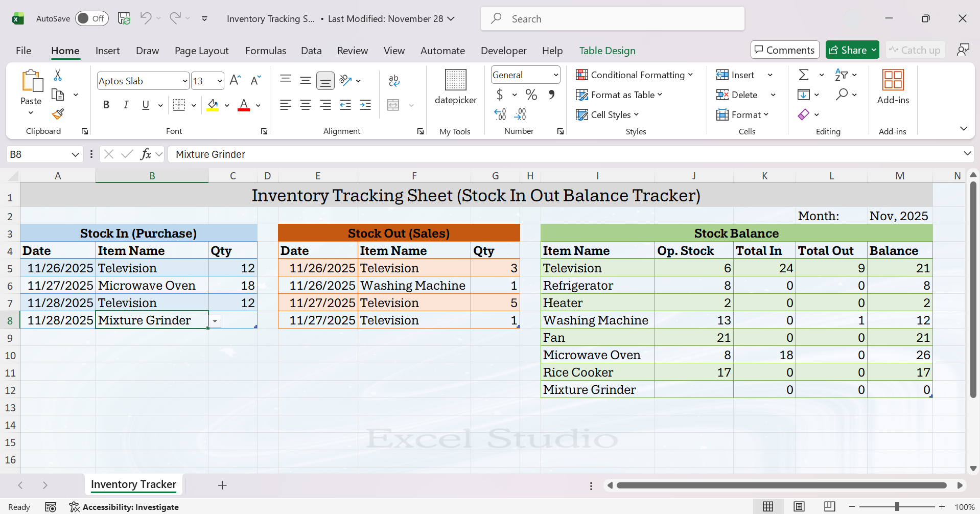
Task: Click the Comments button
Action: 784,50
